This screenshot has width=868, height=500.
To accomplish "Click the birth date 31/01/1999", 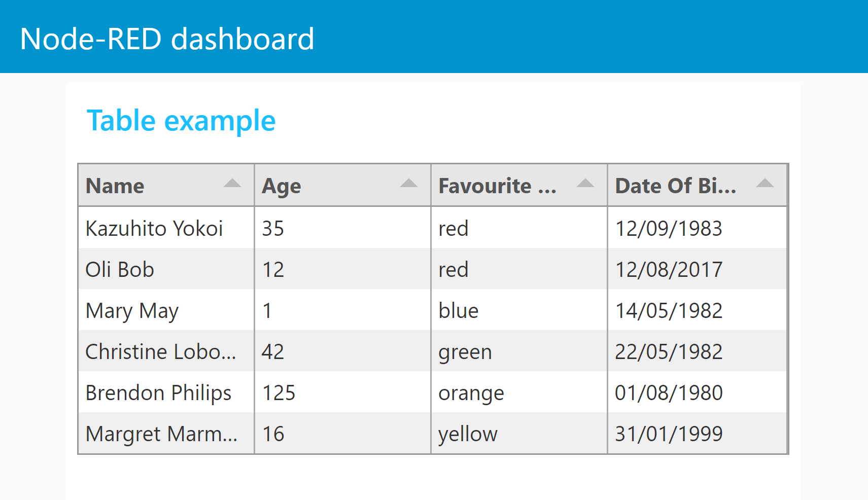I will [669, 434].
